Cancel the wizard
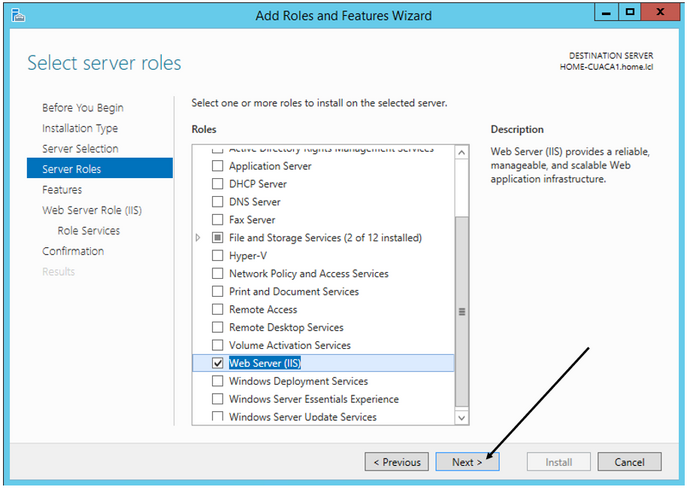Image resolution: width=690 pixels, height=490 pixels. [x=629, y=462]
